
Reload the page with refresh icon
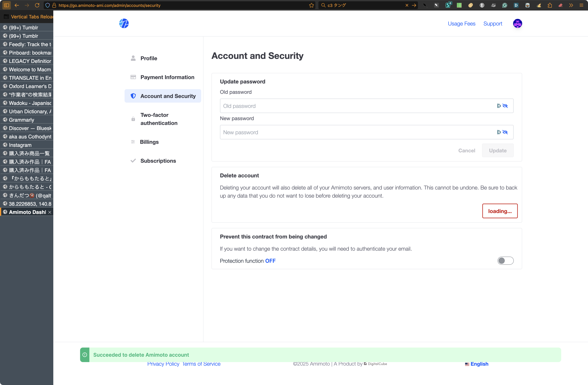[37, 5]
